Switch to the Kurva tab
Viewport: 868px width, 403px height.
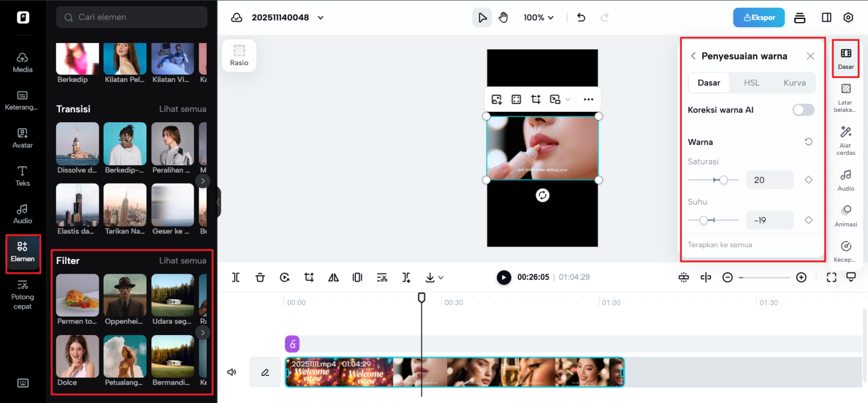pyautogui.click(x=794, y=83)
